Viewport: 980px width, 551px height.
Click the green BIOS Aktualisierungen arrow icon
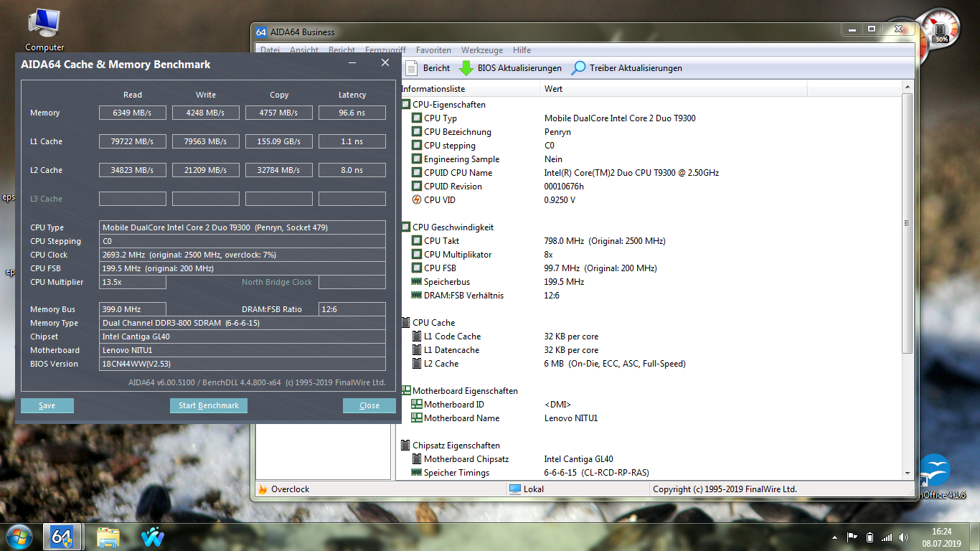pos(466,68)
